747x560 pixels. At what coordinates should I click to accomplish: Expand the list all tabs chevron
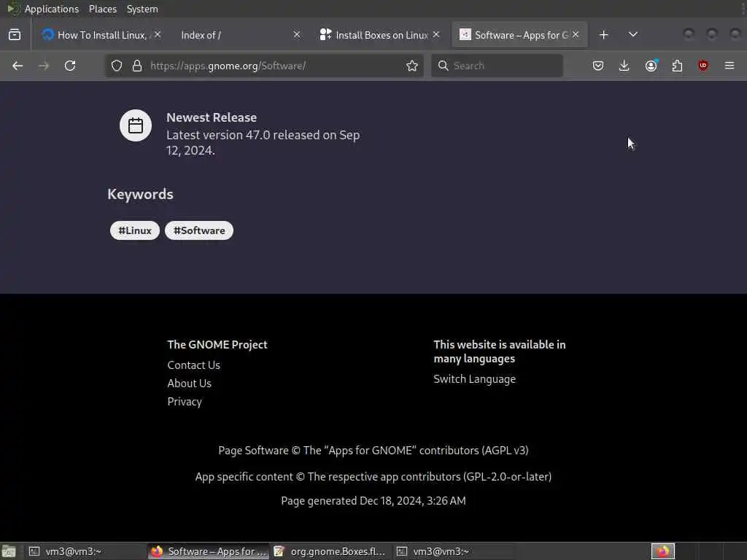pos(632,35)
